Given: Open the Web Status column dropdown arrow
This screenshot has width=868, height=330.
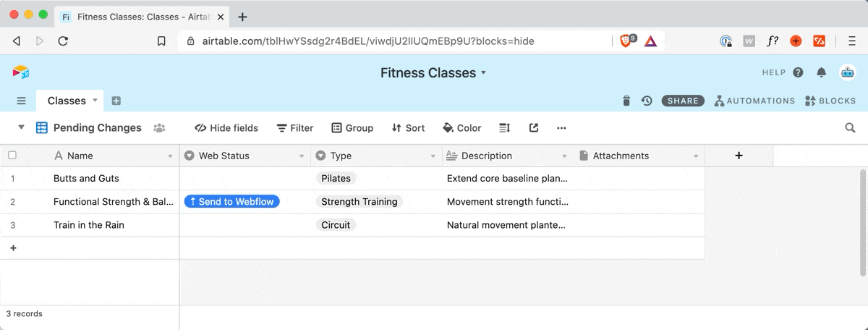Looking at the screenshot, I should [x=302, y=156].
